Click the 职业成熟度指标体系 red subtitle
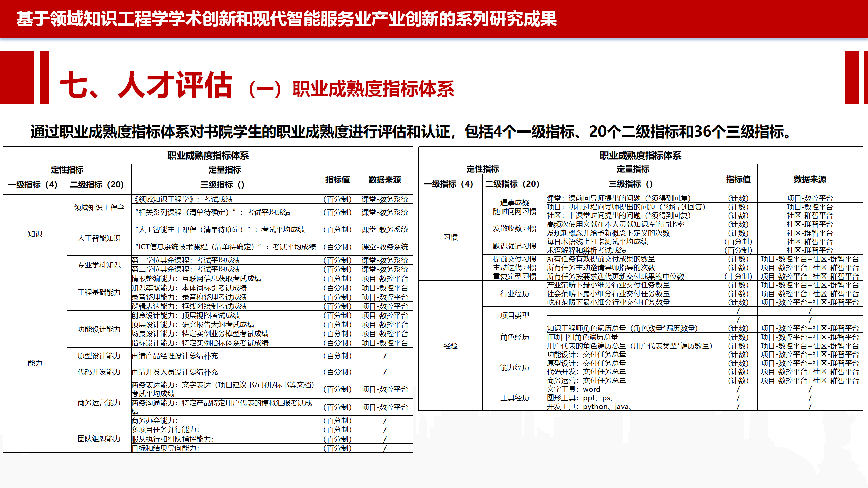 coord(373,89)
